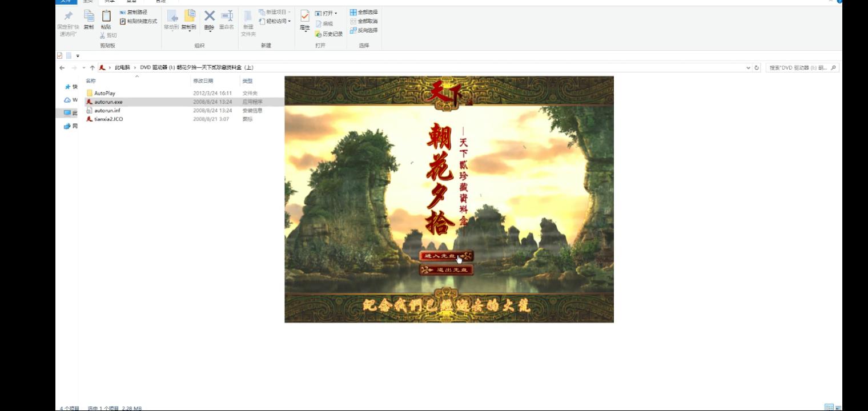The image size is (868, 411).
Task: Click 退出光盘 (Exit disc) button in launcher
Action: pyautogui.click(x=447, y=269)
